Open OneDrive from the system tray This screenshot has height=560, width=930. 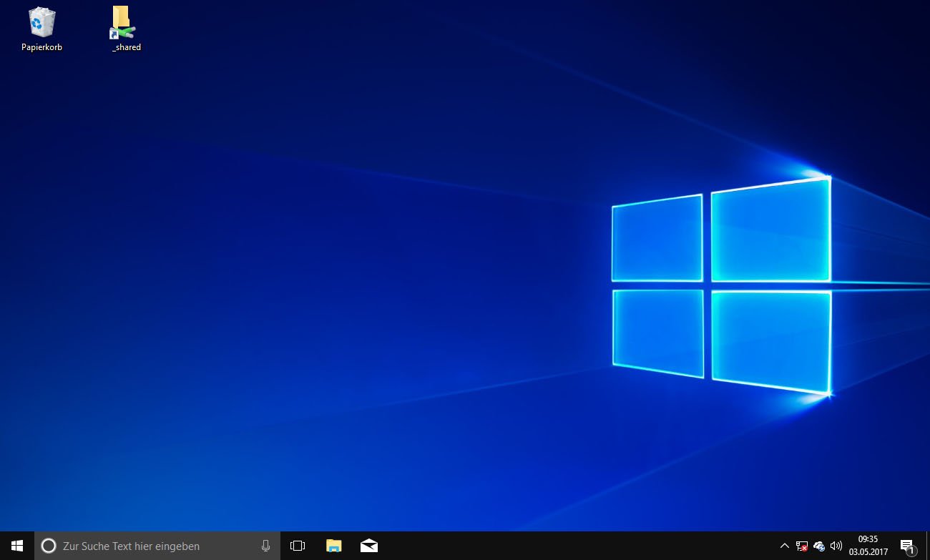coord(818,546)
